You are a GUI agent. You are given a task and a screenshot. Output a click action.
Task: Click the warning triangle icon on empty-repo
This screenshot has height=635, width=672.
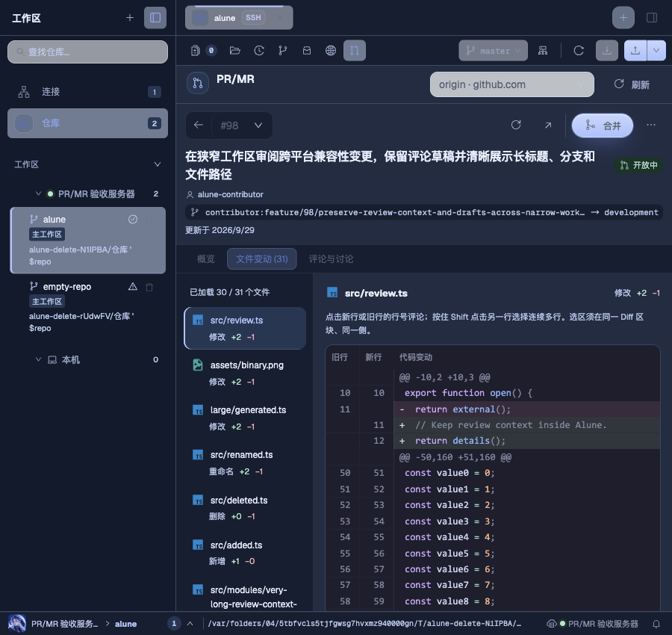pyautogui.click(x=133, y=286)
